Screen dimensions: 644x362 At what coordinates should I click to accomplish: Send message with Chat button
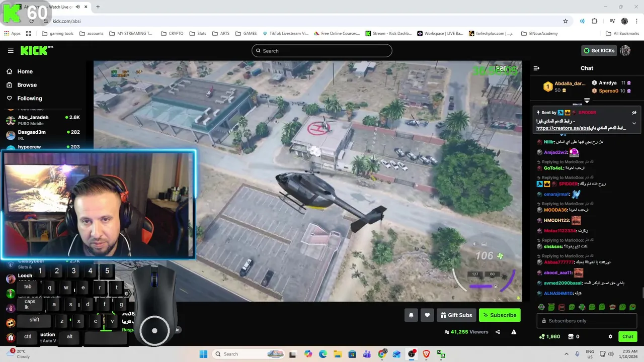(x=628, y=336)
